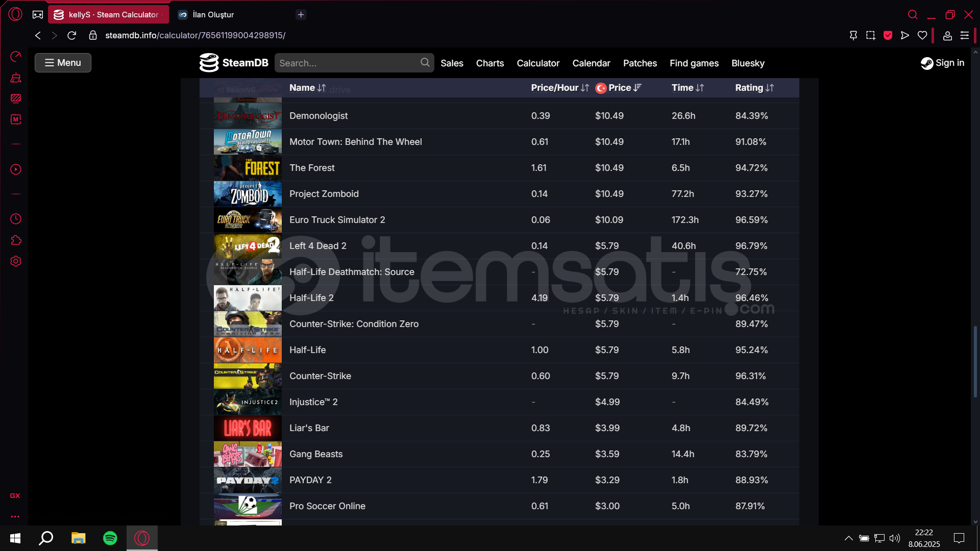
Task: Open sidebar Settings gear
Action: coord(16,261)
